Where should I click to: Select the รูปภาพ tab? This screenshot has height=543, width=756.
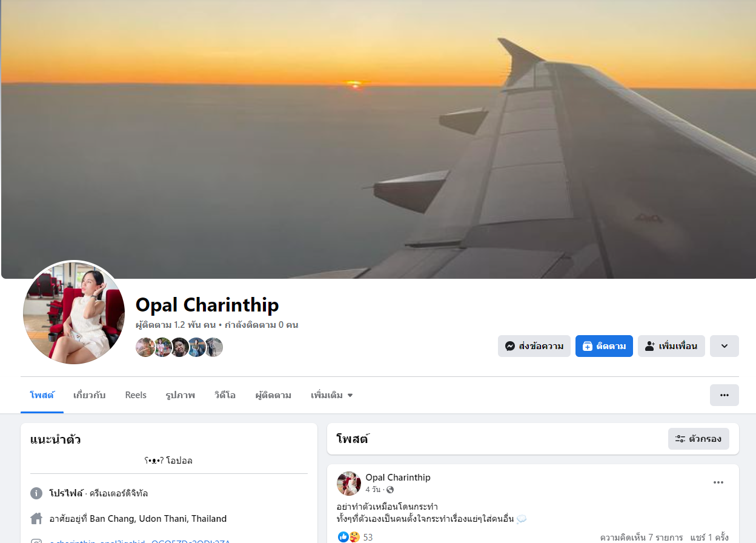tap(181, 395)
